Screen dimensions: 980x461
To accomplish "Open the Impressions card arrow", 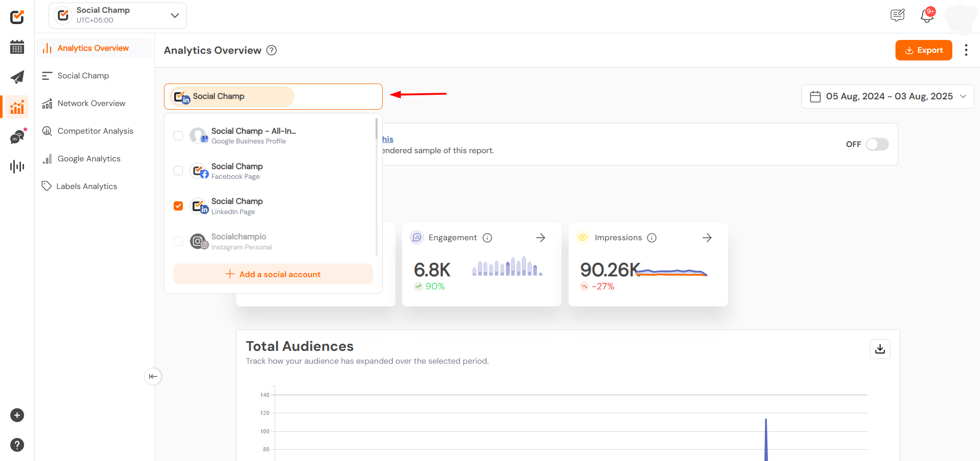I will pos(707,238).
